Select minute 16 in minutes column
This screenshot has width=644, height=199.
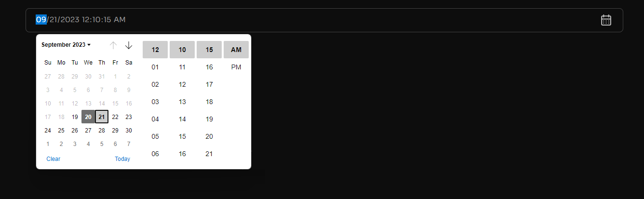click(182, 154)
